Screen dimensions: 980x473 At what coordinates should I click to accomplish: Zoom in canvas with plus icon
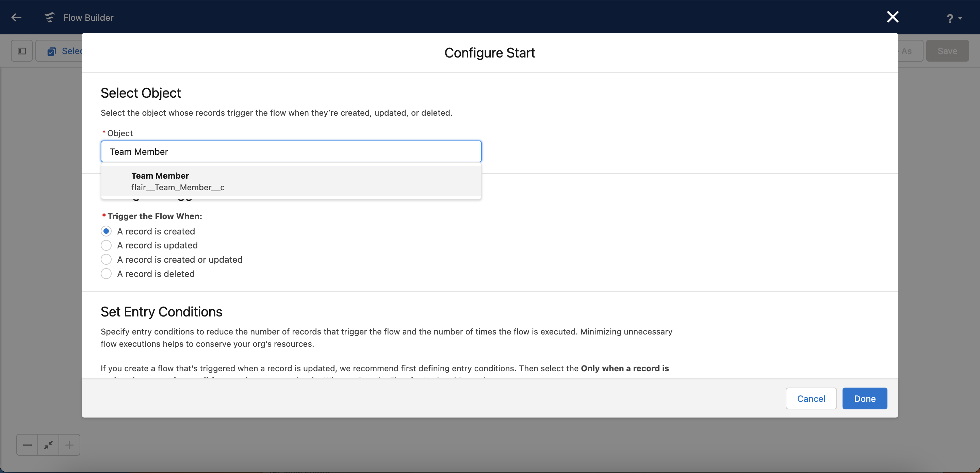point(69,445)
